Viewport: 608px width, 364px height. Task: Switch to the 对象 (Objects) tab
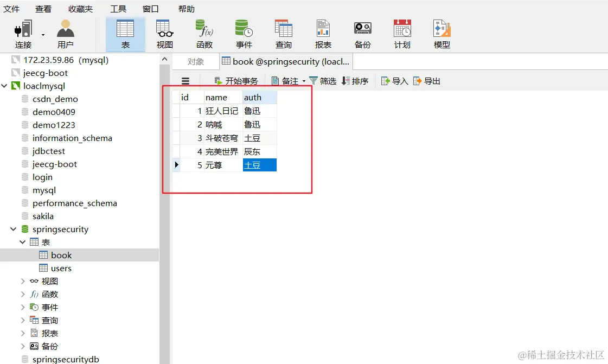click(x=195, y=61)
